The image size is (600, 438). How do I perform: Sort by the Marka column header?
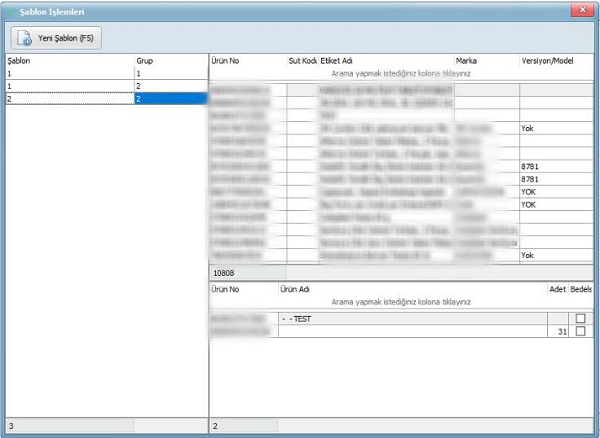tap(485, 61)
